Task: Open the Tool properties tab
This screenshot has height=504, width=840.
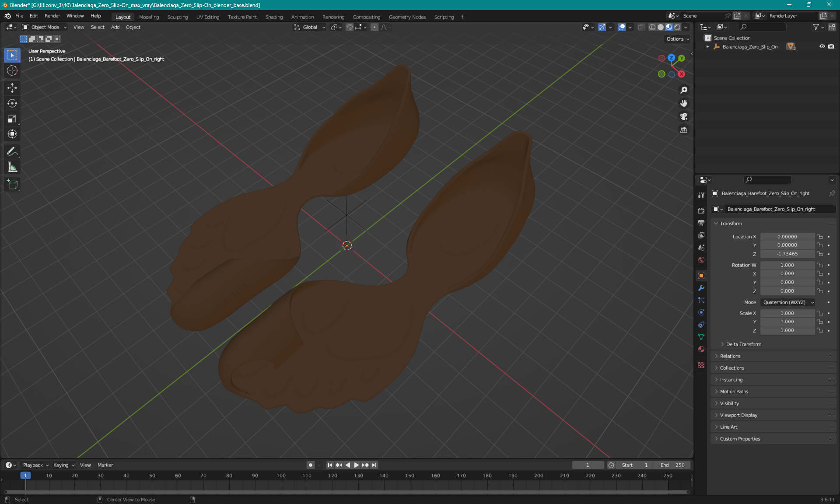Action: coord(701,195)
